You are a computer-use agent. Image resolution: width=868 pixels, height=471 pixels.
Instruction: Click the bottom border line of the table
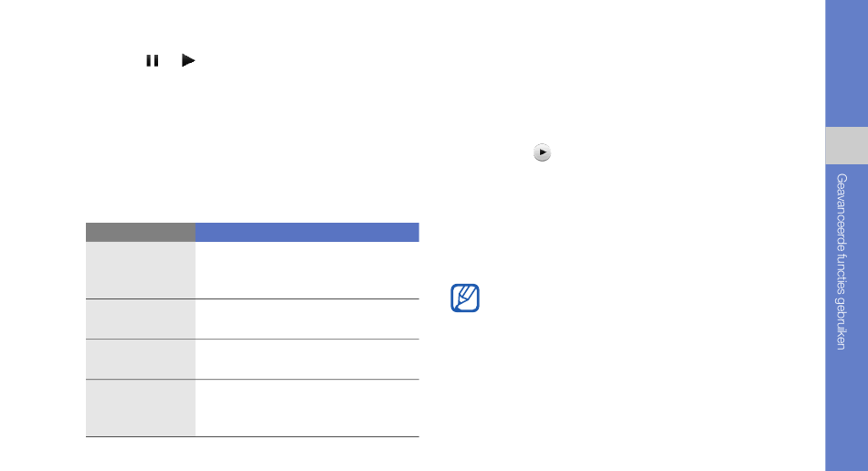click(252, 436)
